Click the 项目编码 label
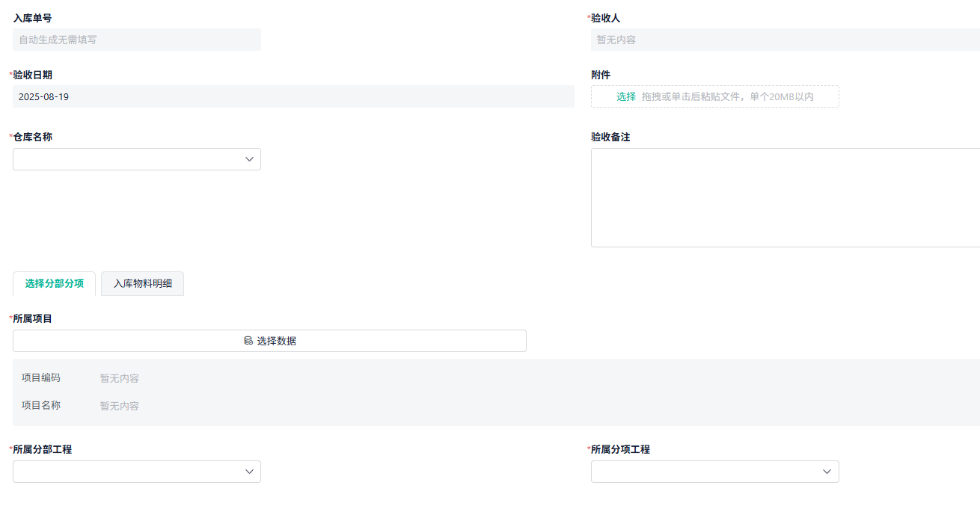Image resolution: width=980 pixels, height=506 pixels. click(x=41, y=377)
